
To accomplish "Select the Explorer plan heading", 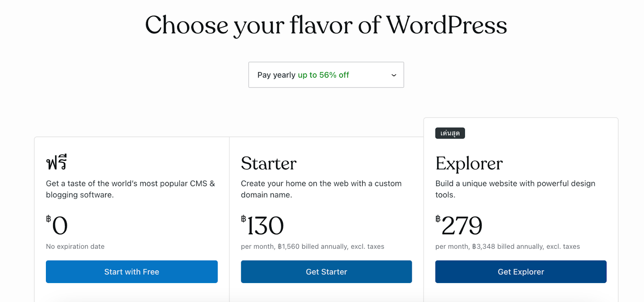I will [x=469, y=163].
